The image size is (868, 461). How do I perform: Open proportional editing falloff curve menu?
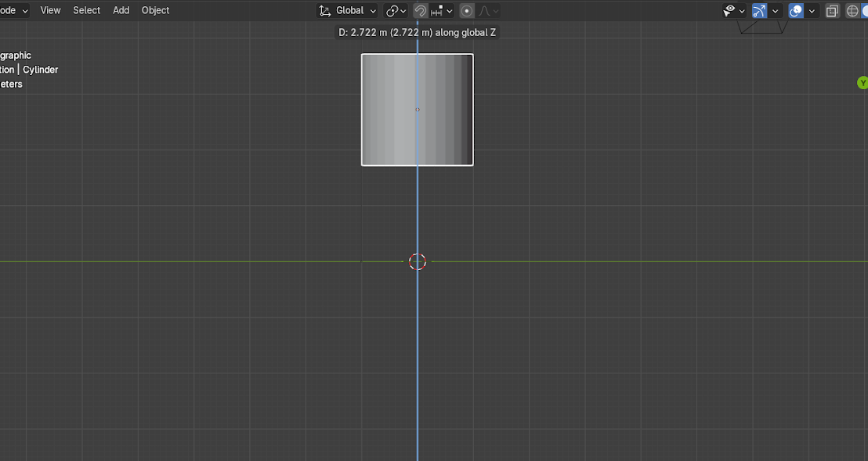489,10
